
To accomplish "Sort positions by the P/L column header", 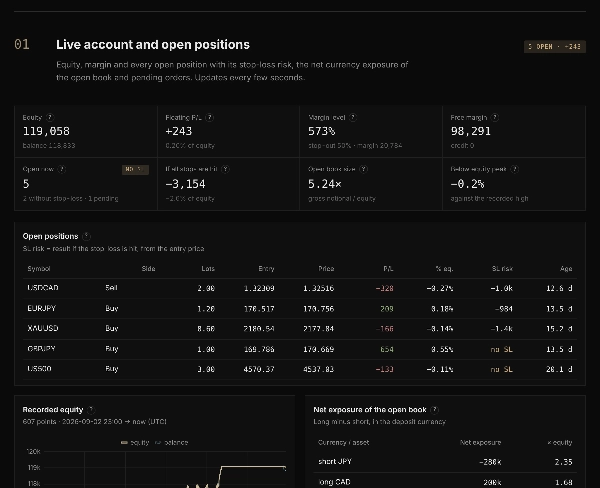I will click(388, 269).
